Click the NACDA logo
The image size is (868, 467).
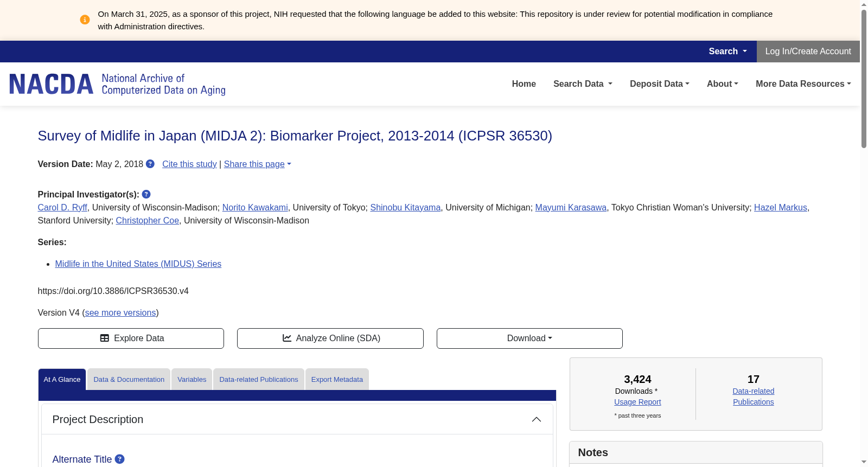point(117,84)
